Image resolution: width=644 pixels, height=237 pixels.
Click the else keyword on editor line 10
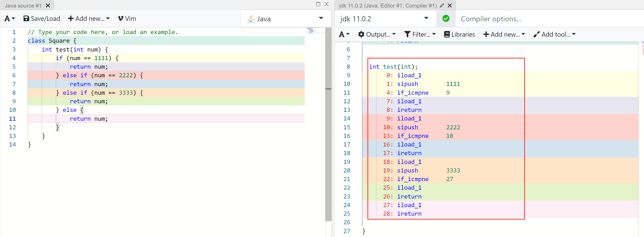click(x=70, y=110)
